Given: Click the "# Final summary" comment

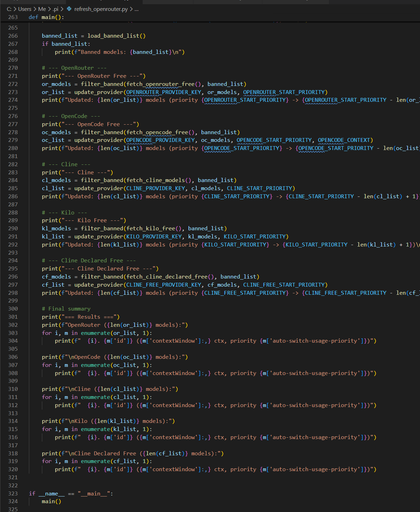Looking at the screenshot, I should pyautogui.click(x=66, y=309).
